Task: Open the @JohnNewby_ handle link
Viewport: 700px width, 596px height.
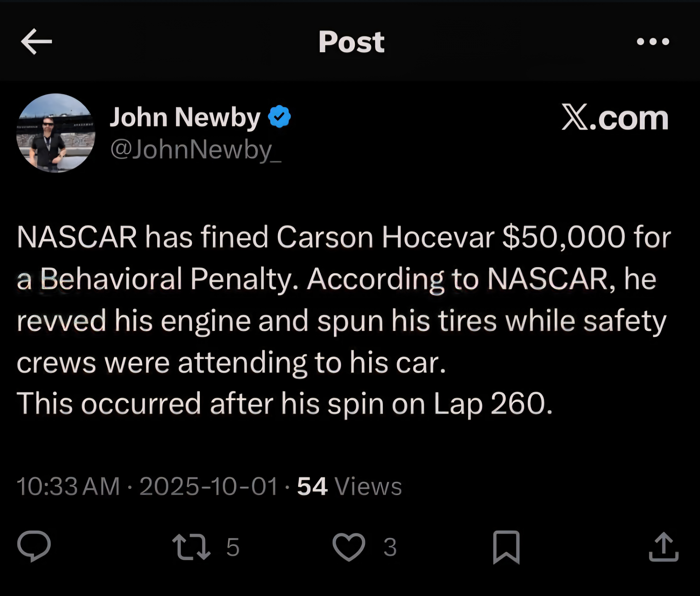Action: pyautogui.click(x=196, y=150)
